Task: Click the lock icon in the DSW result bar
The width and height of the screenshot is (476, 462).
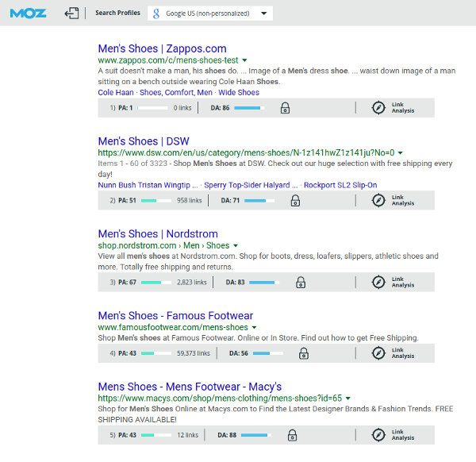Action: (x=295, y=201)
